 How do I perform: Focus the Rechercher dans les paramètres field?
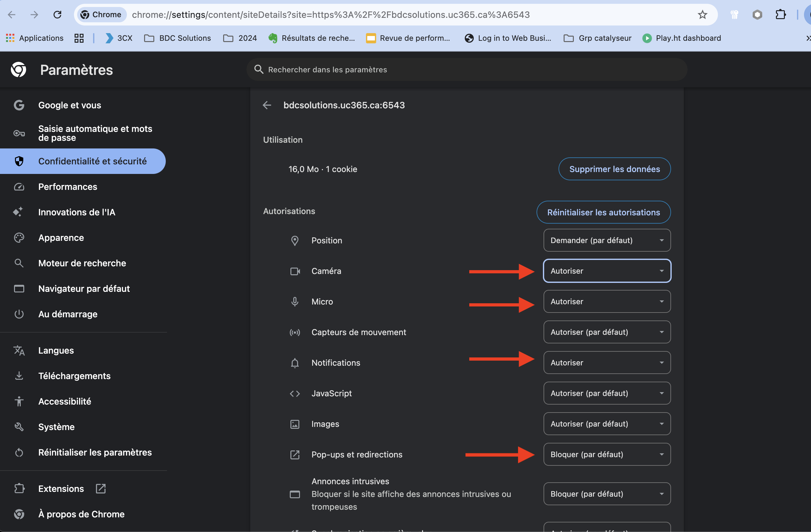click(467, 70)
